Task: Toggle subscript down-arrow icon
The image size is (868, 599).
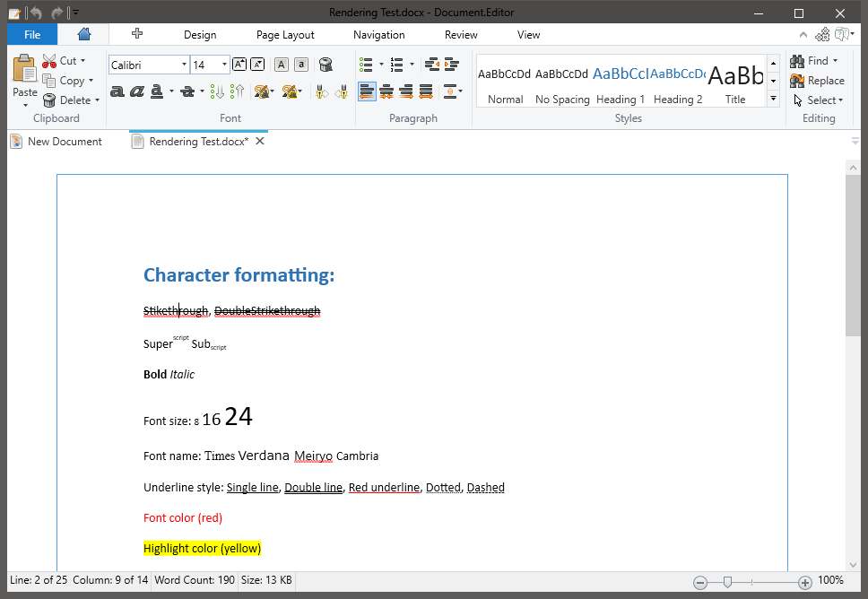Action: pos(217,91)
